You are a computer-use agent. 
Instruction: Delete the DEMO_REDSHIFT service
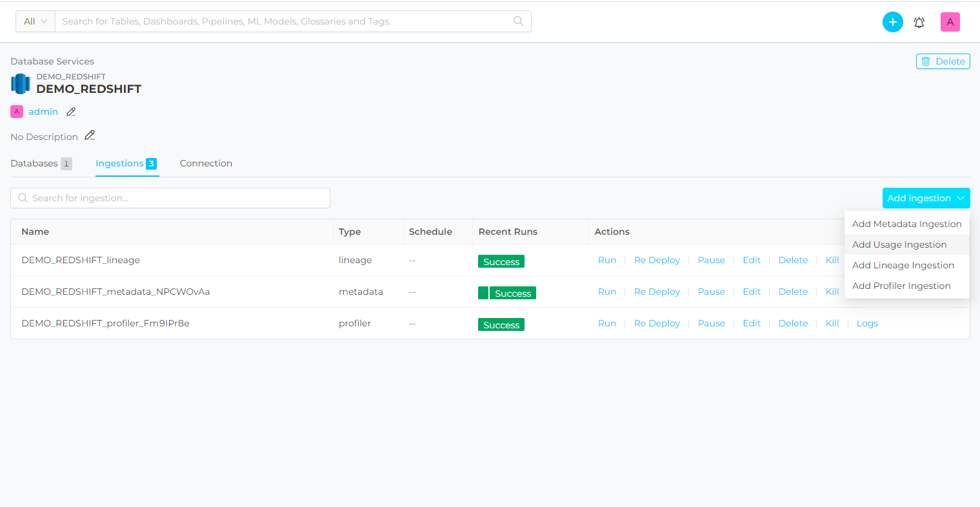click(x=943, y=61)
